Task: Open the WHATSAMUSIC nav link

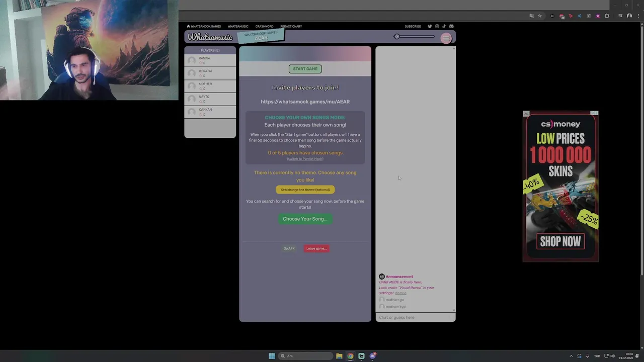Action: (x=238, y=26)
